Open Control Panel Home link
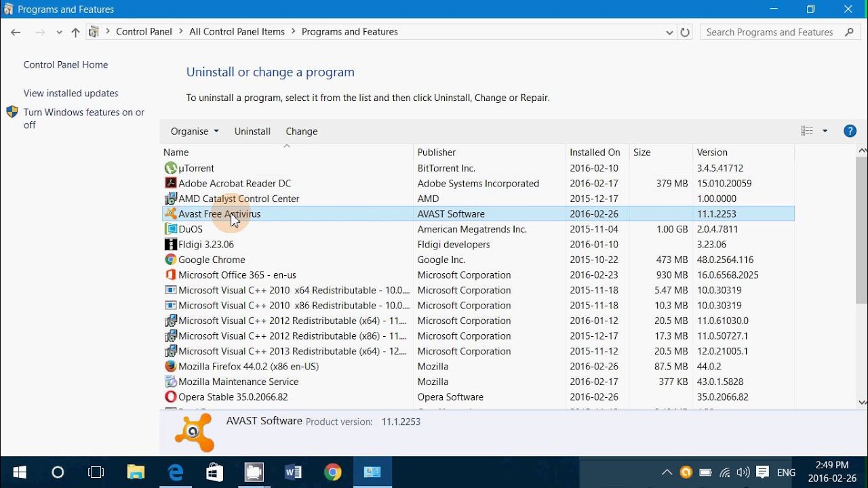This screenshot has height=488, width=868. [66, 65]
